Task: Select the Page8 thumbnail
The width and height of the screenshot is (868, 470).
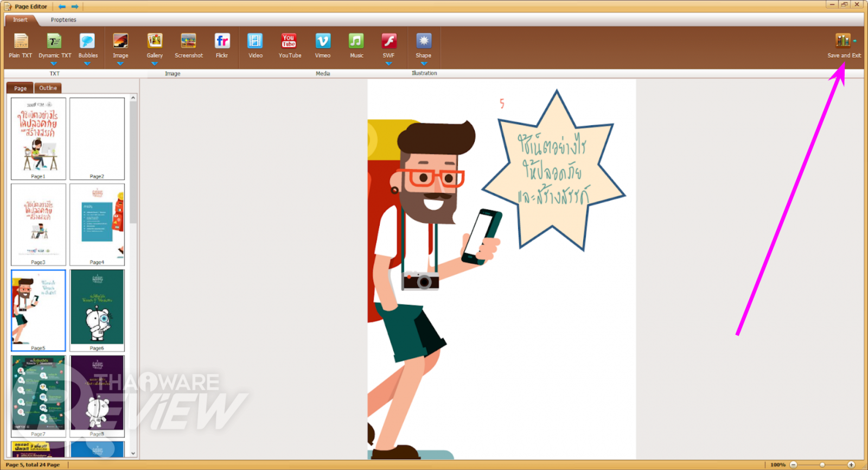Action: coord(97,396)
